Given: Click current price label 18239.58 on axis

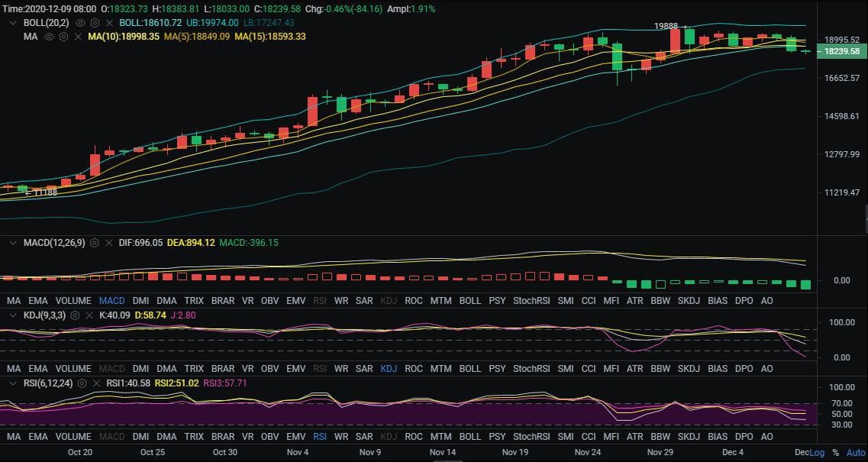Looking at the screenshot, I should [842, 51].
